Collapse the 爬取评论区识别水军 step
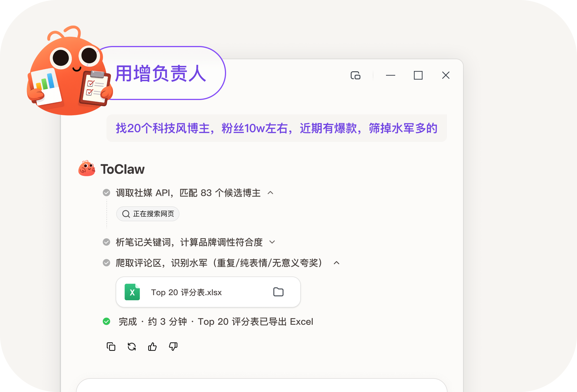This screenshot has height=392, width=577. (x=336, y=263)
